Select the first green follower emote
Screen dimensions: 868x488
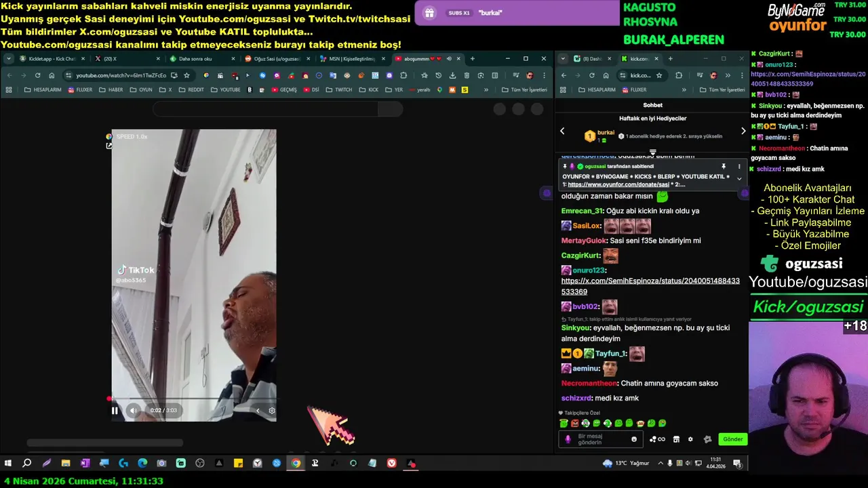[564, 424]
